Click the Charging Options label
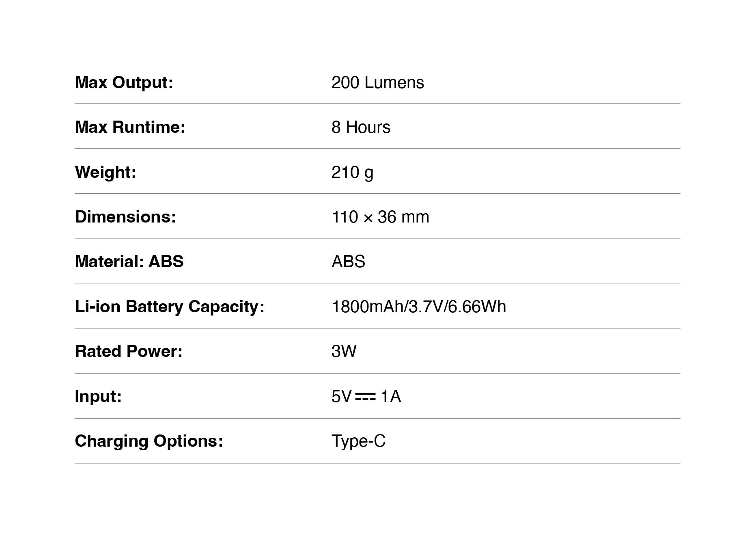 click(x=149, y=441)
